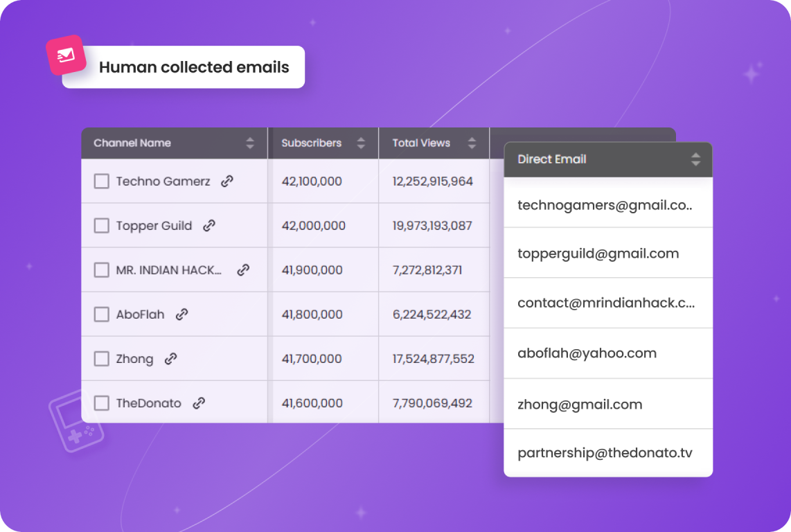Click subscriber count 42,100,000
791x532 pixels.
(x=312, y=181)
